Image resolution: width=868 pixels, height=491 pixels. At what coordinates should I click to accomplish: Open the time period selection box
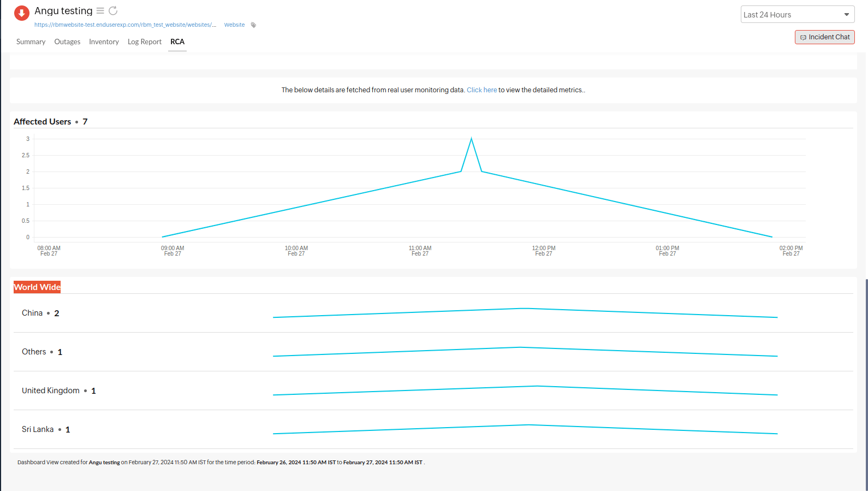pos(792,15)
